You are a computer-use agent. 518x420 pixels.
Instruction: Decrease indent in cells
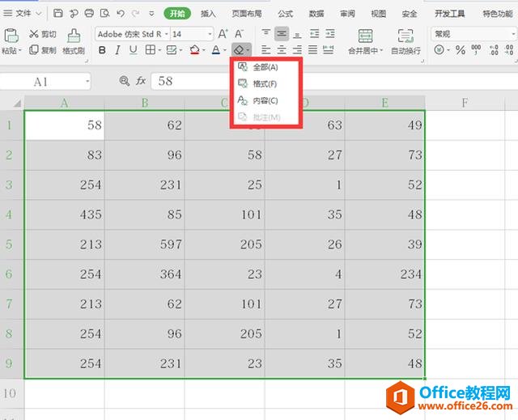click(315, 33)
